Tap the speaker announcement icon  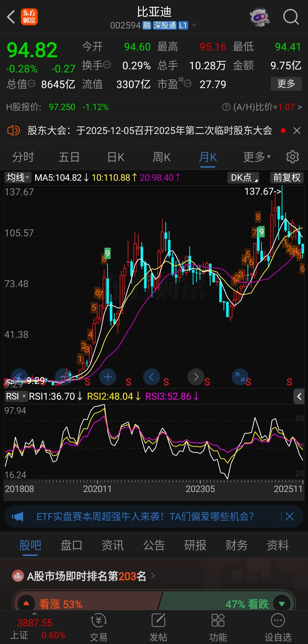coord(13,131)
